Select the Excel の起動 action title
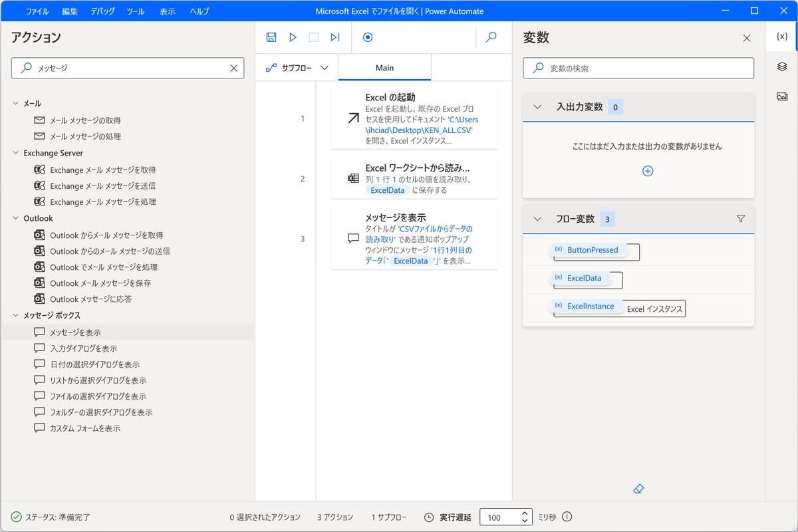This screenshot has width=798, height=532. click(x=390, y=97)
